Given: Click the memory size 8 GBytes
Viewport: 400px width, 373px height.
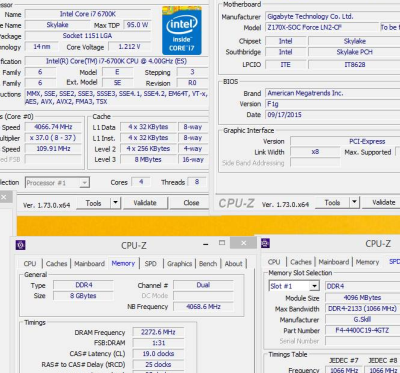Looking at the screenshot, I should coord(83,296).
